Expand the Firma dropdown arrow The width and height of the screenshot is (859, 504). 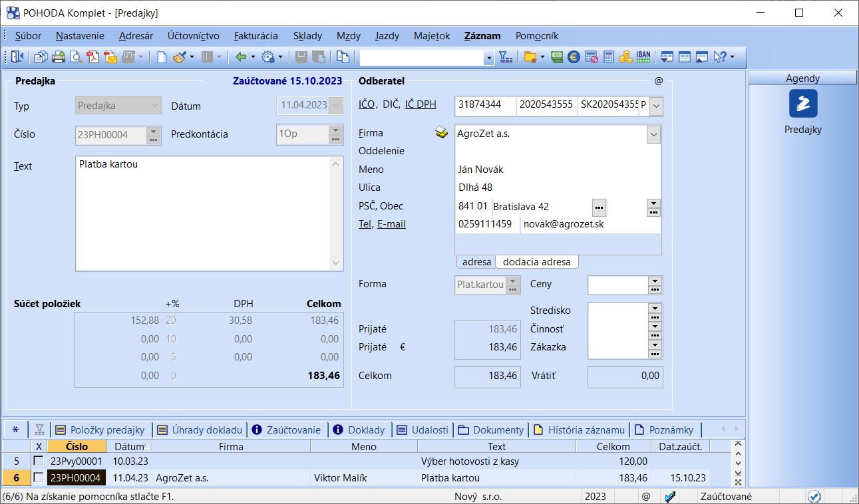(653, 134)
